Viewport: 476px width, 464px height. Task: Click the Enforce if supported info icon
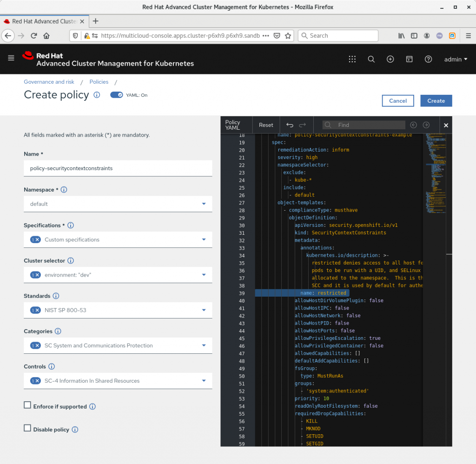(93, 406)
